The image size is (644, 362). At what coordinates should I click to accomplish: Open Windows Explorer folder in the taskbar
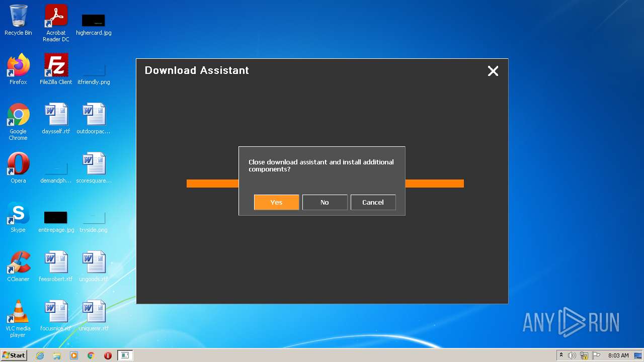click(57, 355)
